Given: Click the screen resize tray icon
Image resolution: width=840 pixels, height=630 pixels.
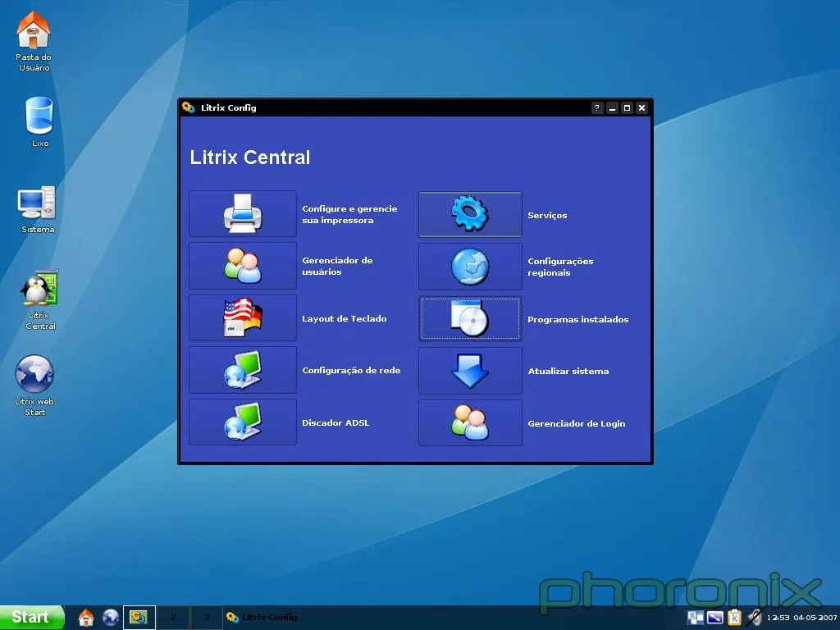Looking at the screenshot, I should [714, 618].
